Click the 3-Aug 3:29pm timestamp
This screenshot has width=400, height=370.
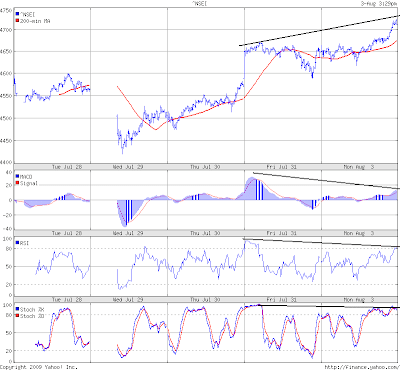coord(380,3)
